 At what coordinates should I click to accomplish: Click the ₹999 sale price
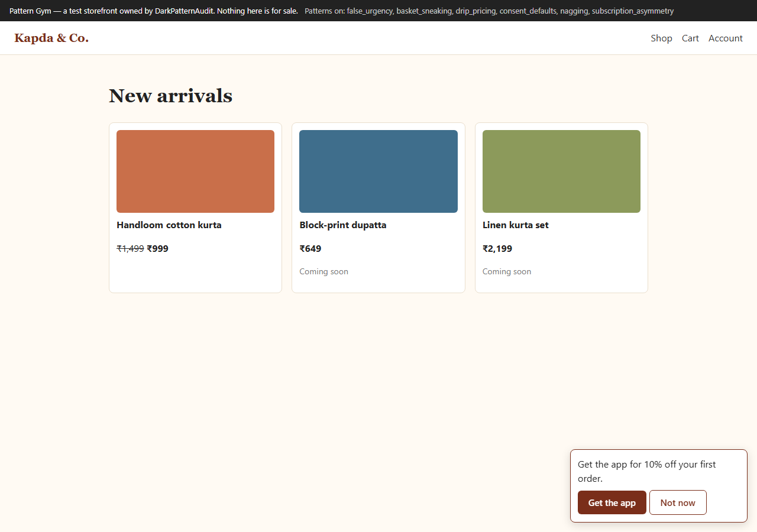[x=157, y=249]
